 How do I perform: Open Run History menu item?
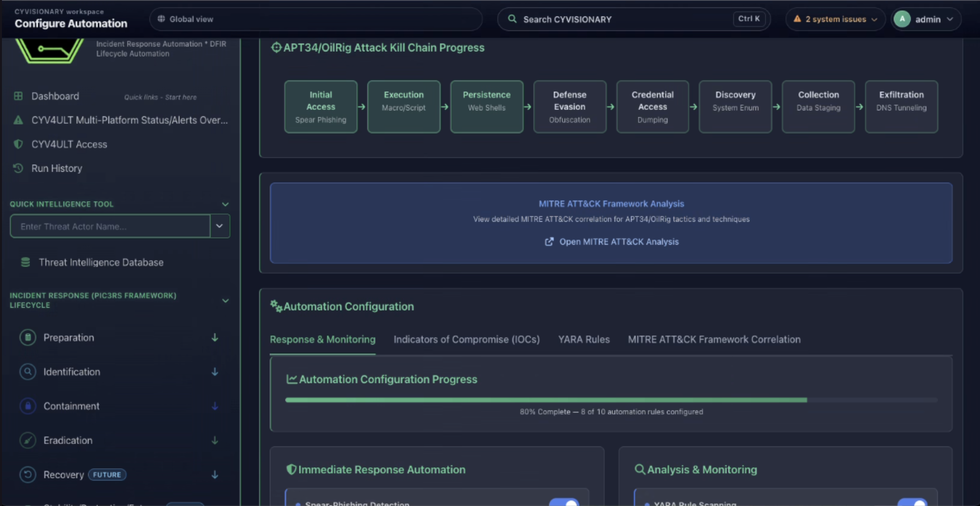point(57,168)
